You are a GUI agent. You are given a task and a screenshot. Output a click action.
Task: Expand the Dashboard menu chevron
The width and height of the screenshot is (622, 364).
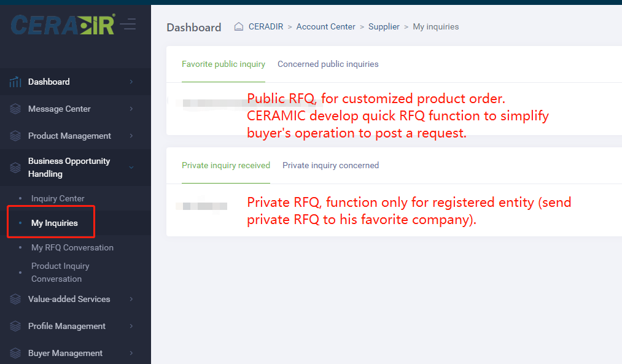(x=131, y=82)
